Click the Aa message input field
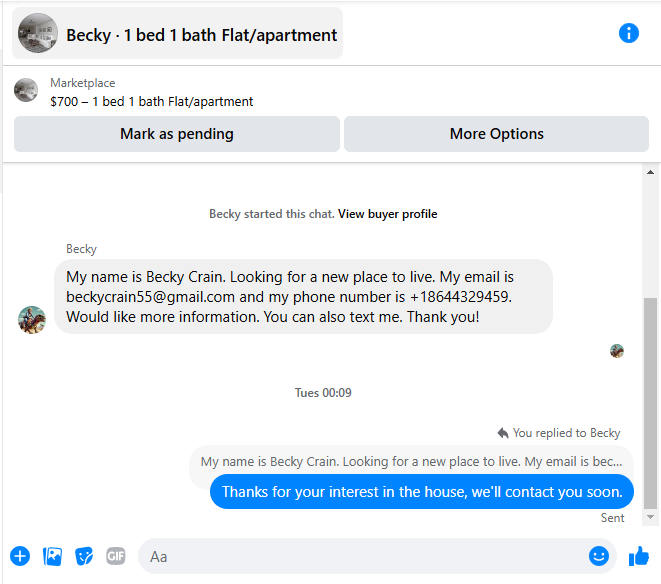This screenshot has height=584, width=661. tap(363, 556)
